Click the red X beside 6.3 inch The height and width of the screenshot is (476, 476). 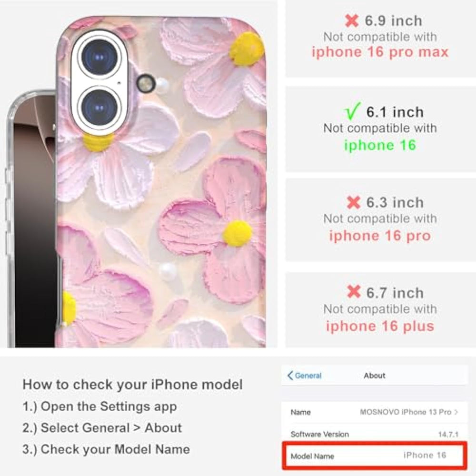353,202
